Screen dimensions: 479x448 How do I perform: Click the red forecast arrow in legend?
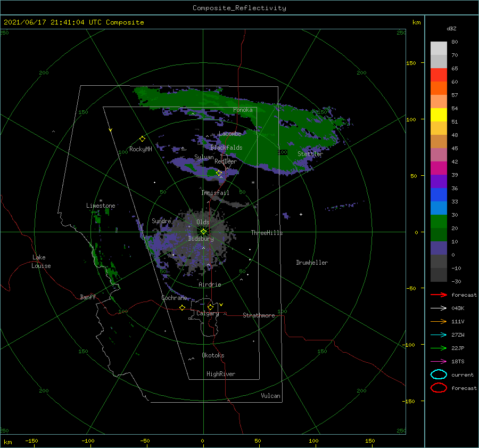point(439,295)
